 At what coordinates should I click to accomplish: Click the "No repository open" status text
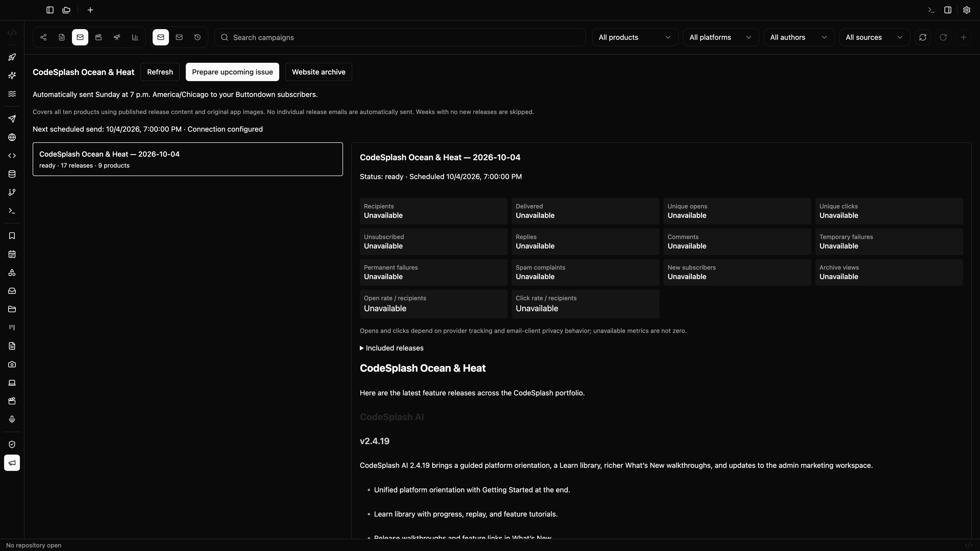[x=33, y=545]
